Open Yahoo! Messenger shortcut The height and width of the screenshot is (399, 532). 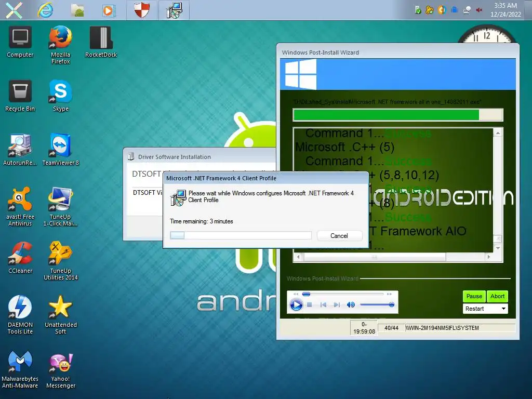[60, 369]
